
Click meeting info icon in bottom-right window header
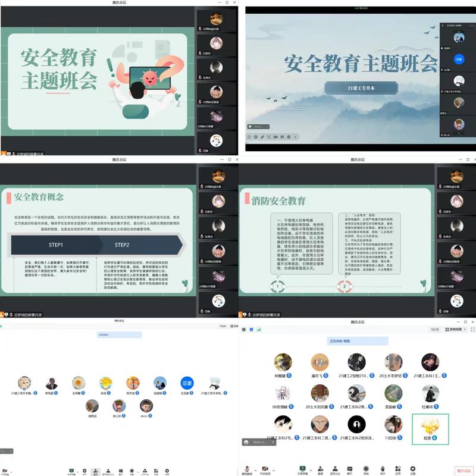(244, 329)
